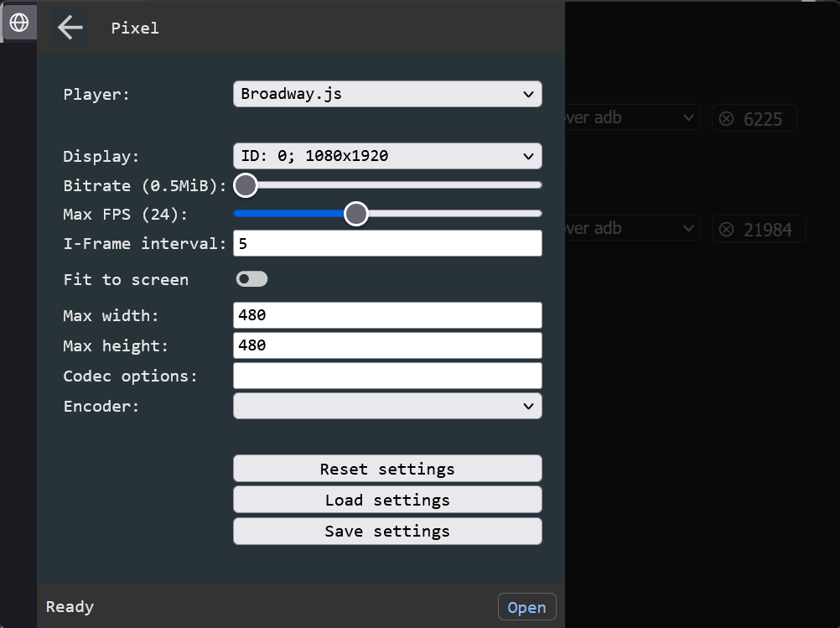Click the Save settings button

coord(386,531)
